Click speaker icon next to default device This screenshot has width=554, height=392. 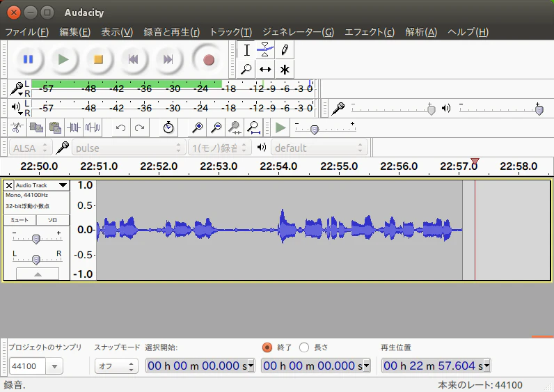click(262, 147)
